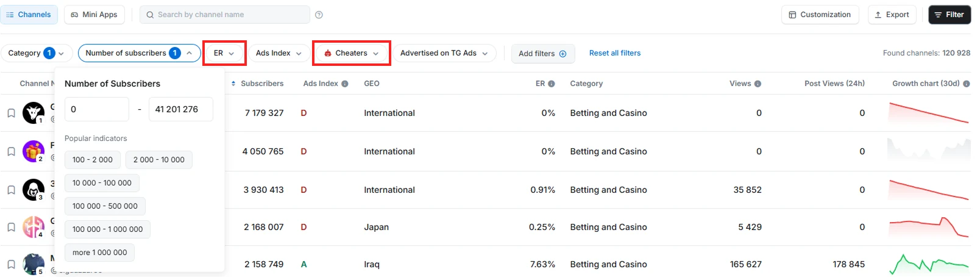
Task: Choose the 100 - 2 000 subscriber range
Action: 93,160
